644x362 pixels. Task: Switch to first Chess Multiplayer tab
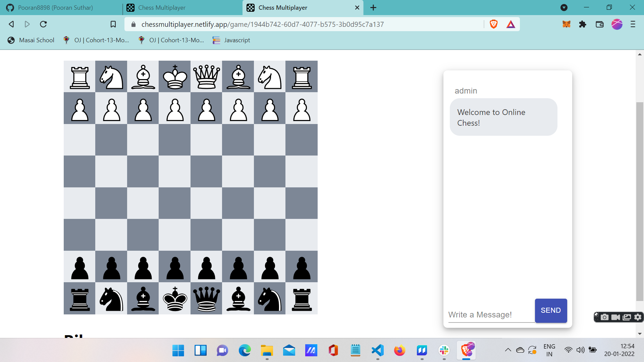click(162, 7)
